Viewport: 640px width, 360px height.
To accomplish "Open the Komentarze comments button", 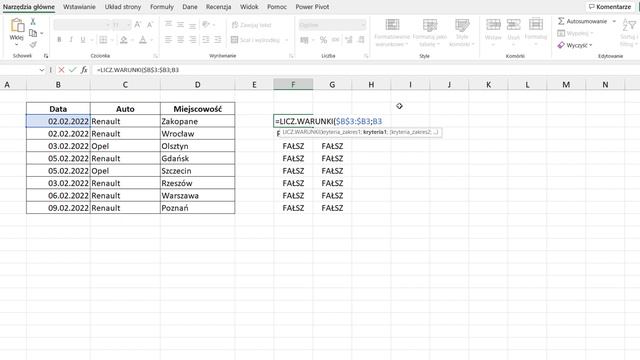I will (610, 7).
